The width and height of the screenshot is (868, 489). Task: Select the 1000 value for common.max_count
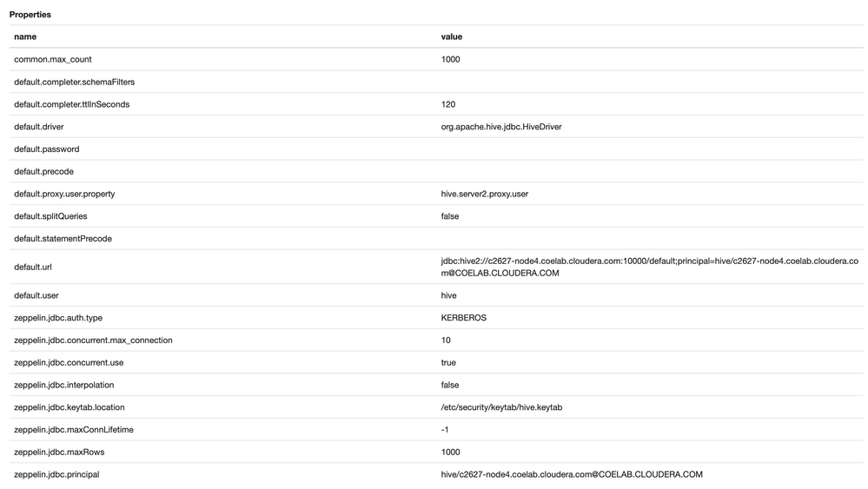pyautogui.click(x=450, y=59)
